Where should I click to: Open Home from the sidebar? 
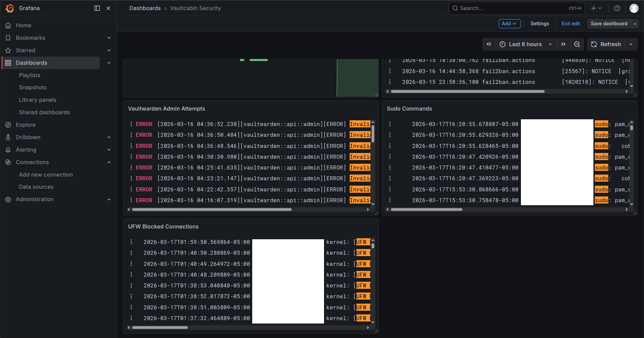[23, 25]
